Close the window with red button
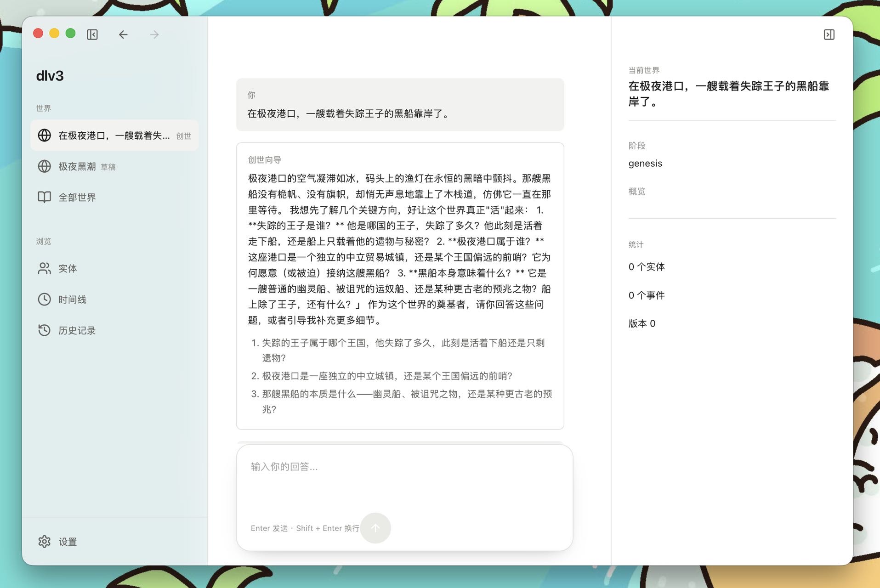 [38, 33]
